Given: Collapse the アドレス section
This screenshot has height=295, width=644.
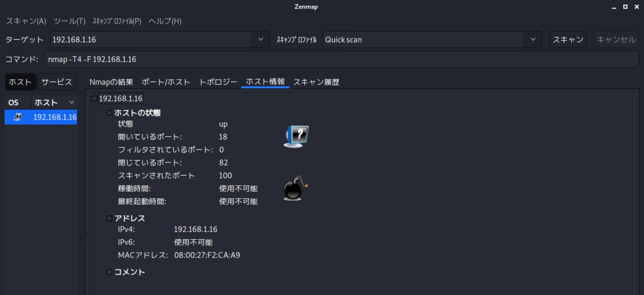Looking at the screenshot, I should coord(109,218).
